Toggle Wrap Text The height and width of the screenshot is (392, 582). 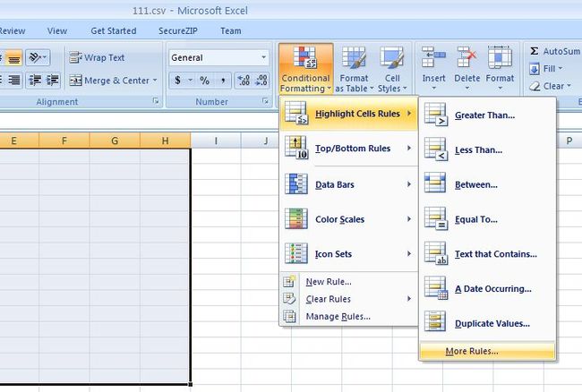[x=97, y=57]
